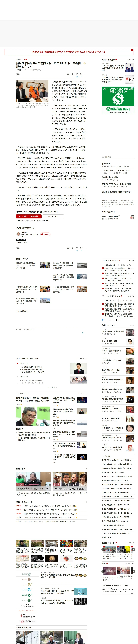Screen dimensions: 138x644
Task: Click the red arrow beside アクセスランキング
Action: pyautogui.click(x=120, y=261)
